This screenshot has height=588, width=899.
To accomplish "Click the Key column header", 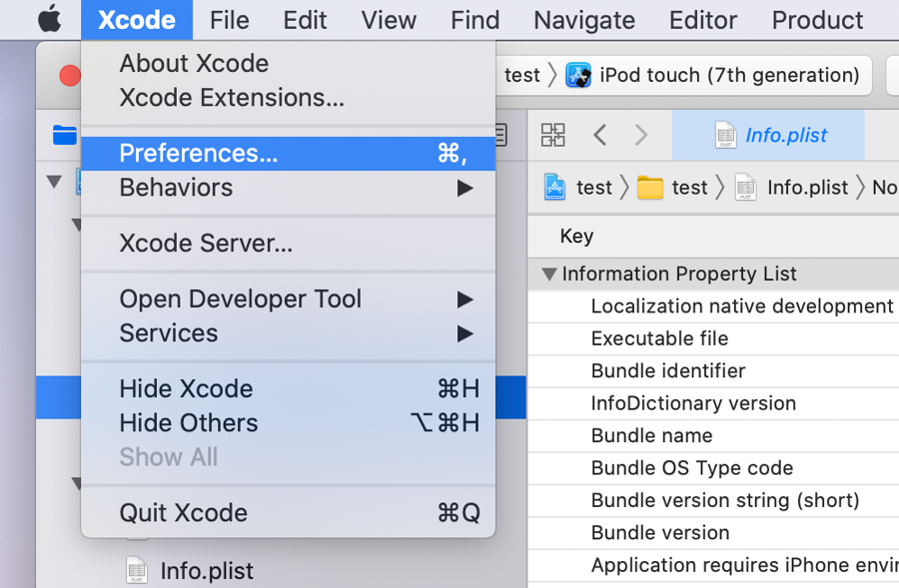I will click(576, 237).
